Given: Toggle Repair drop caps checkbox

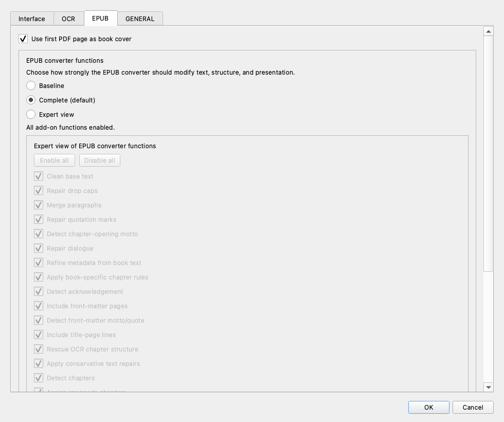Looking at the screenshot, I should coord(39,191).
